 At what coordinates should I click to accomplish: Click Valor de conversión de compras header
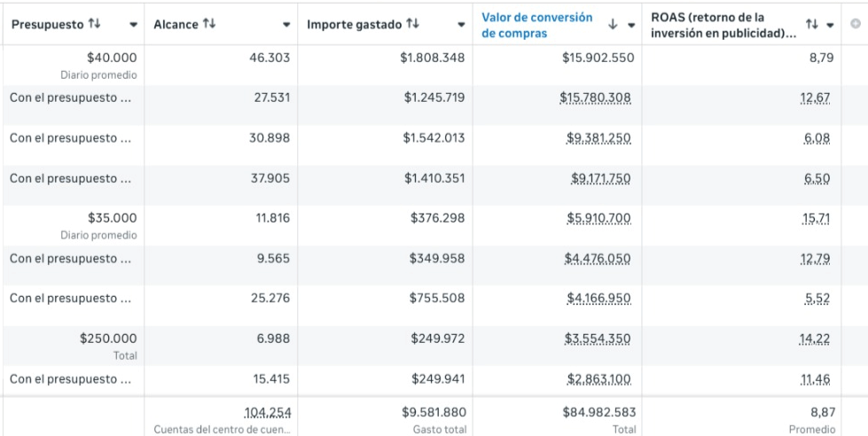tap(536, 25)
